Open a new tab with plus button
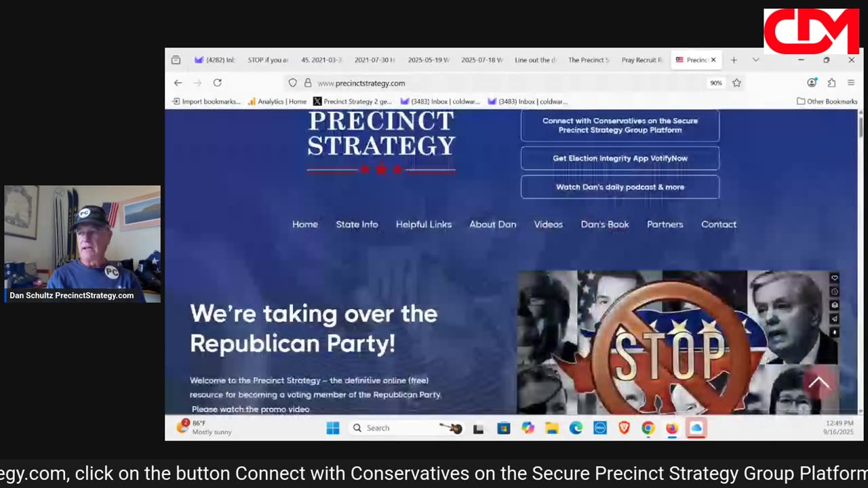This screenshot has width=868, height=488. pos(734,60)
